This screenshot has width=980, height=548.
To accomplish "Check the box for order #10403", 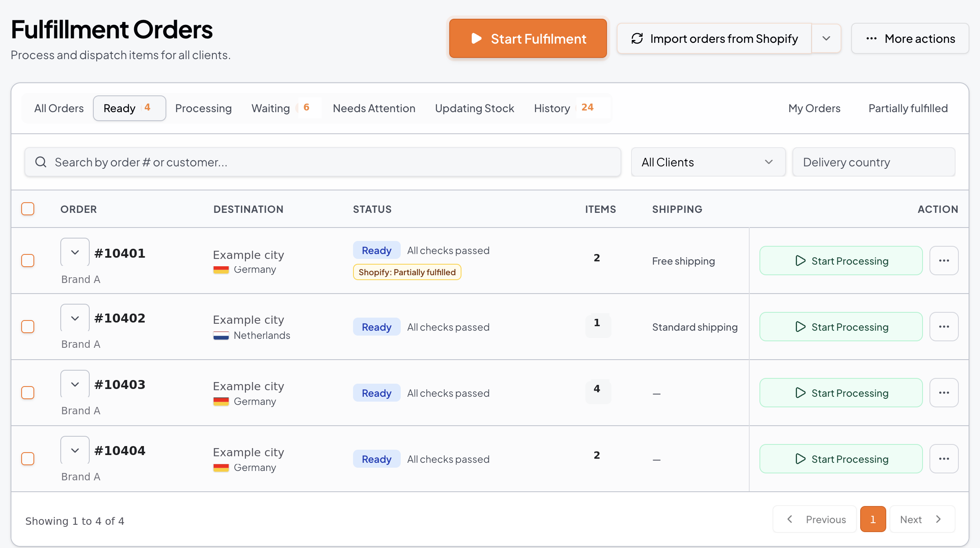I will pos(28,393).
